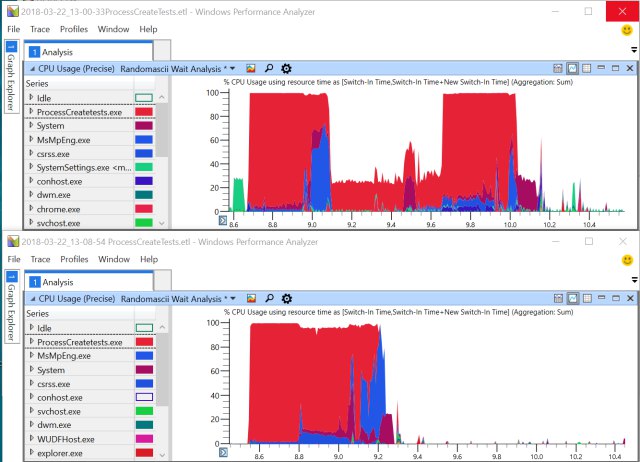
Task: Toggle Idle series visibility in top window
Action: [144, 98]
